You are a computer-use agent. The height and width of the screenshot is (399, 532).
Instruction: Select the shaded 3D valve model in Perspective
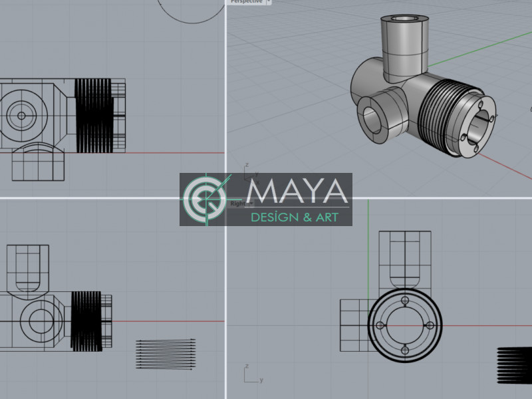pos(423,86)
